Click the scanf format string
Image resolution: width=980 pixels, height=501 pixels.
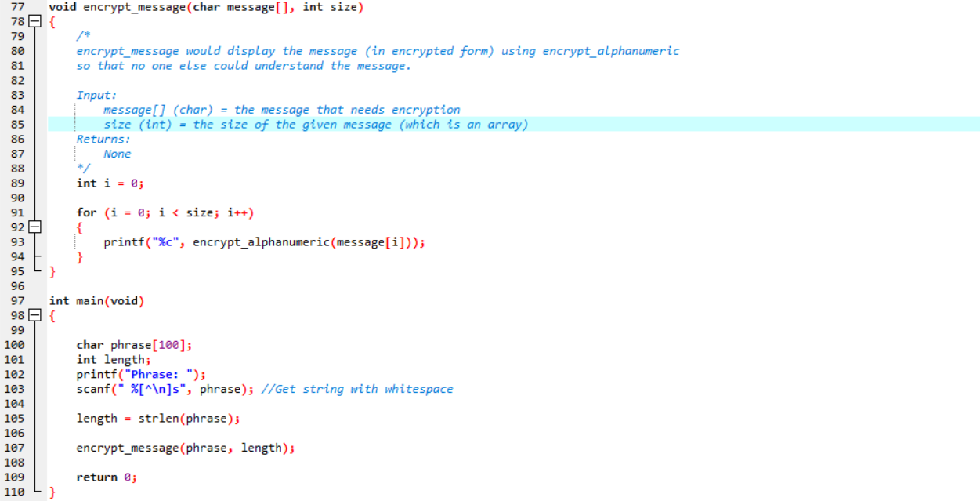click(x=153, y=388)
